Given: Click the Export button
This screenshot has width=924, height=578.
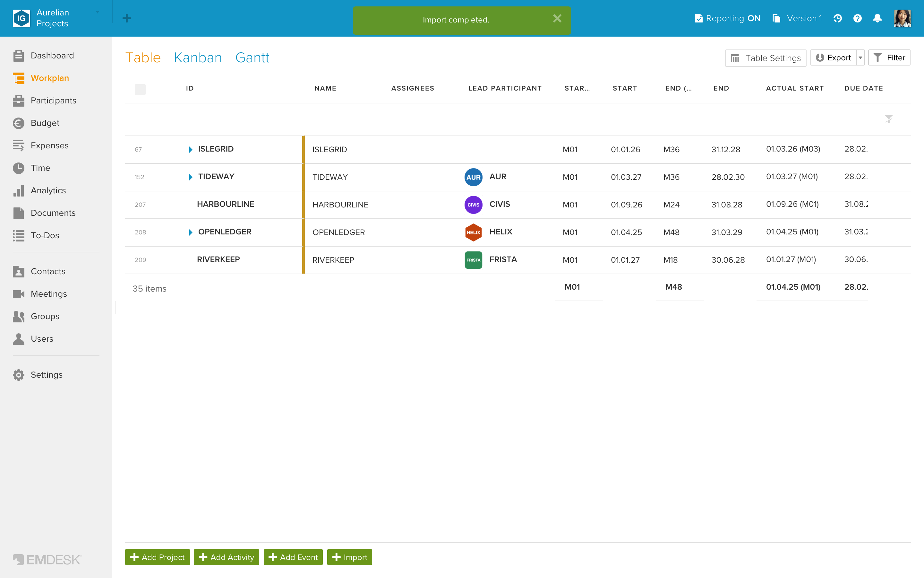Looking at the screenshot, I should click(833, 58).
